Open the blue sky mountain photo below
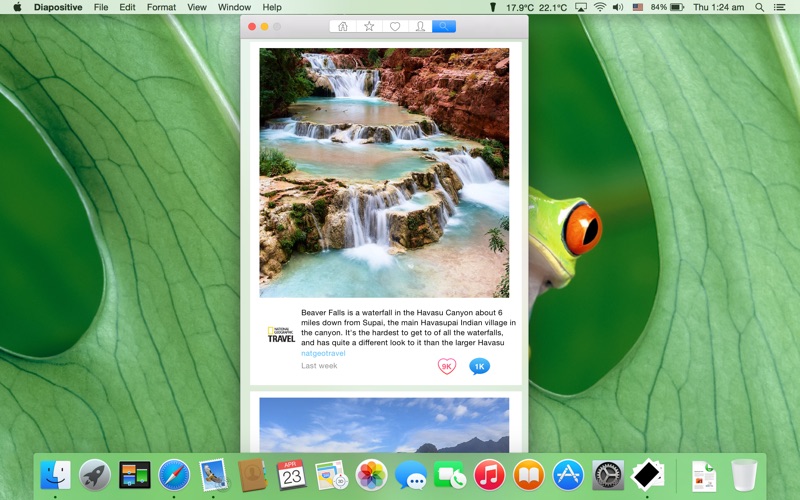This screenshot has width=800, height=500. pyautogui.click(x=384, y=425)
